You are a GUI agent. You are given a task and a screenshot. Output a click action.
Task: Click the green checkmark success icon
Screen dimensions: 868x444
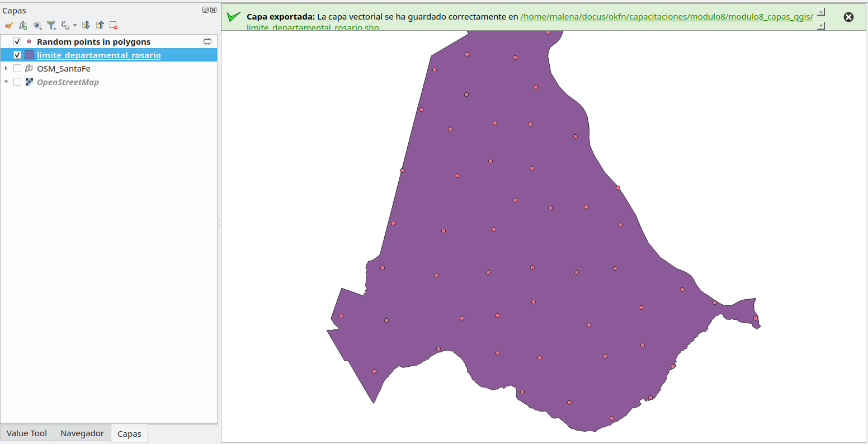[x=234, y=17]
